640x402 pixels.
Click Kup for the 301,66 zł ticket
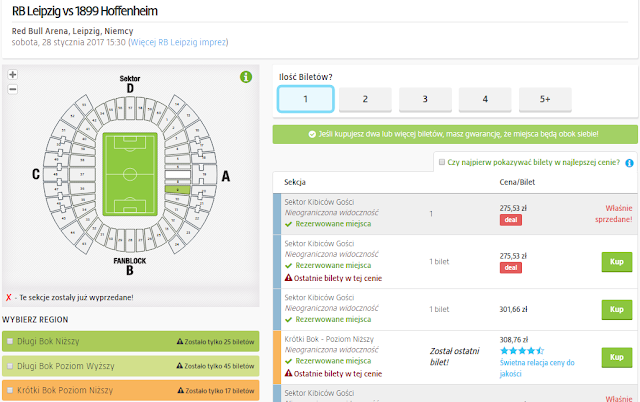[617, 309]
